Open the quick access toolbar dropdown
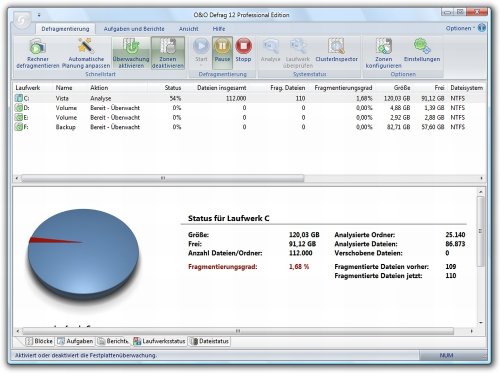Viewport: 500px width, 373px height. pos(39,15)
